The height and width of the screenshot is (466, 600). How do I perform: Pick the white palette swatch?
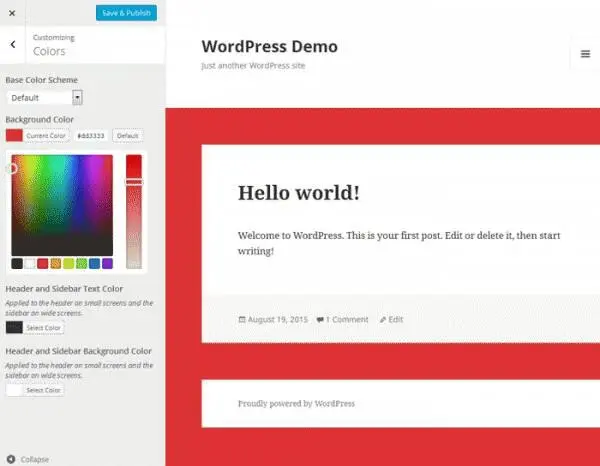30,263
